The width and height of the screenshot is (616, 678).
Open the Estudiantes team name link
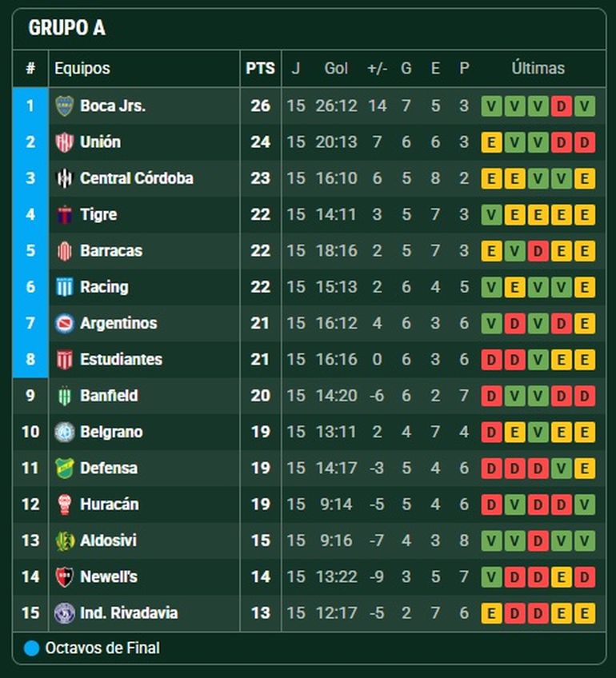tap(121, 360)
